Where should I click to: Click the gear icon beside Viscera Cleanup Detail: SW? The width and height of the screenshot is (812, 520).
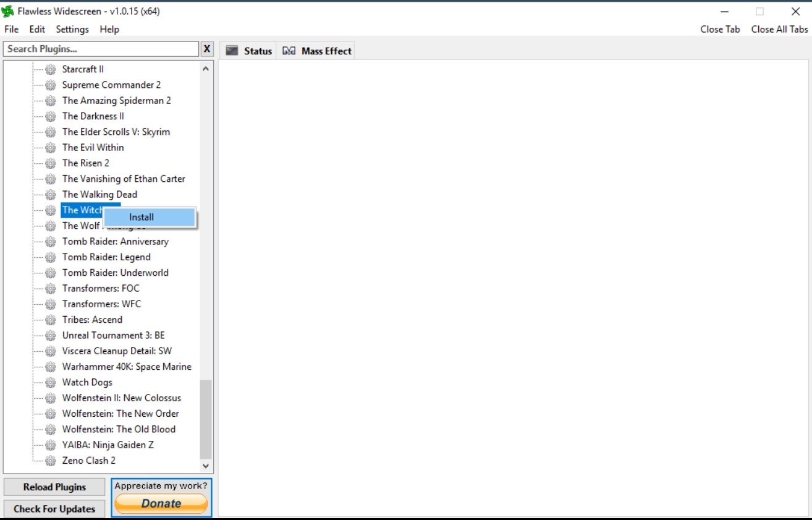[51, 351]
